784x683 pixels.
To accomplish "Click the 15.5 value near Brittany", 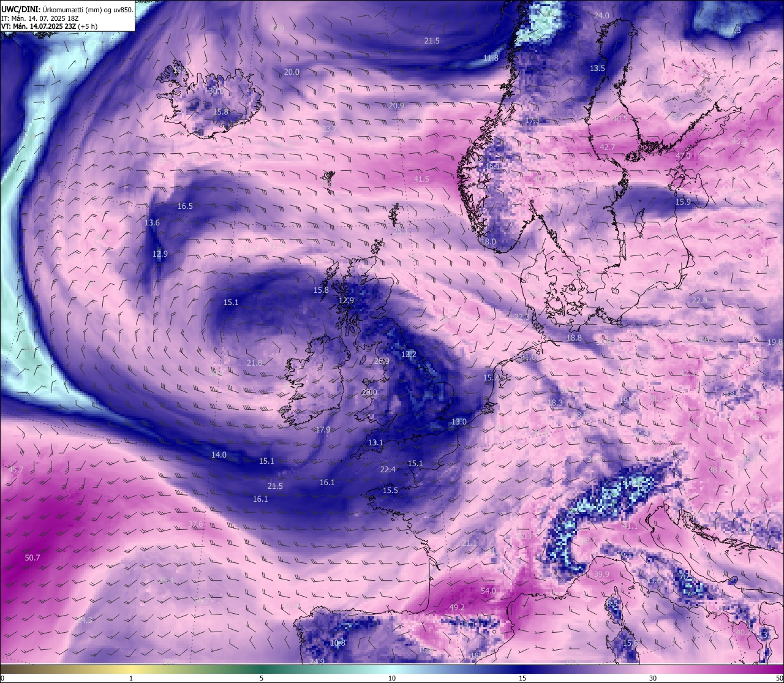I will pyautogui.click(x=390, y=490).
